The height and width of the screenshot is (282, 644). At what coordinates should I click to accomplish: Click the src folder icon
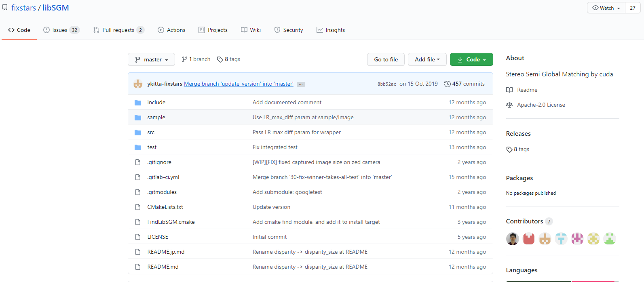click(138, 133)
